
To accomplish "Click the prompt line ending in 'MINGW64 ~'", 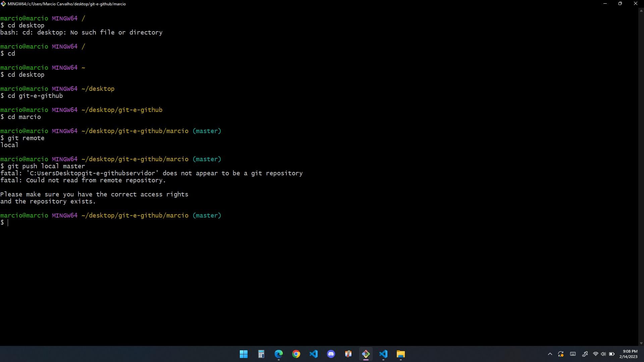I will 43,68.
